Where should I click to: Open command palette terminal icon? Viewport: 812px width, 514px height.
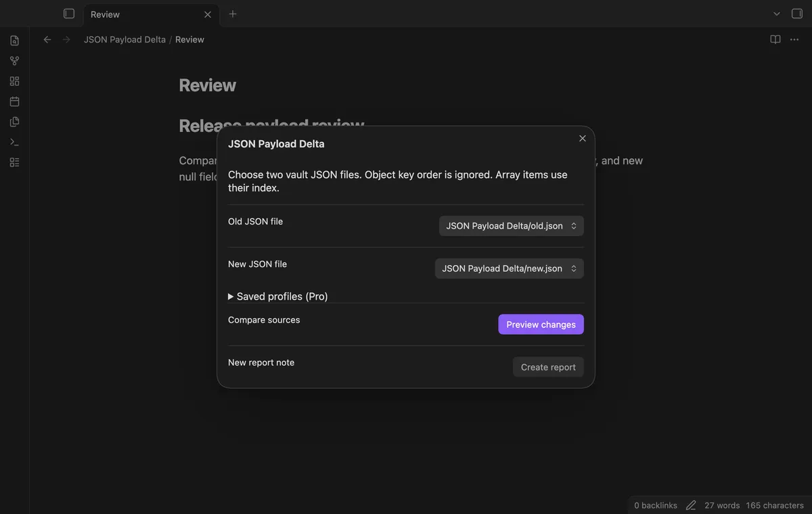[15, 142]
